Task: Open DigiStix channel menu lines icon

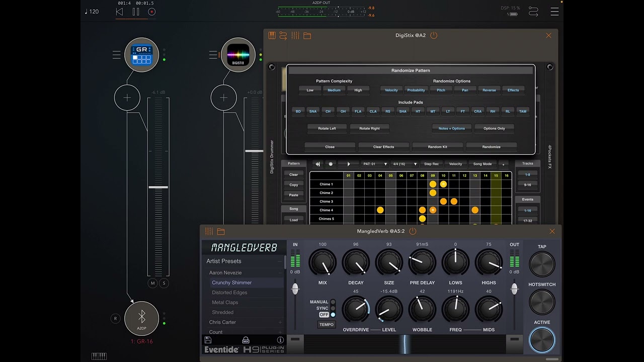Action: pos(213,55)
